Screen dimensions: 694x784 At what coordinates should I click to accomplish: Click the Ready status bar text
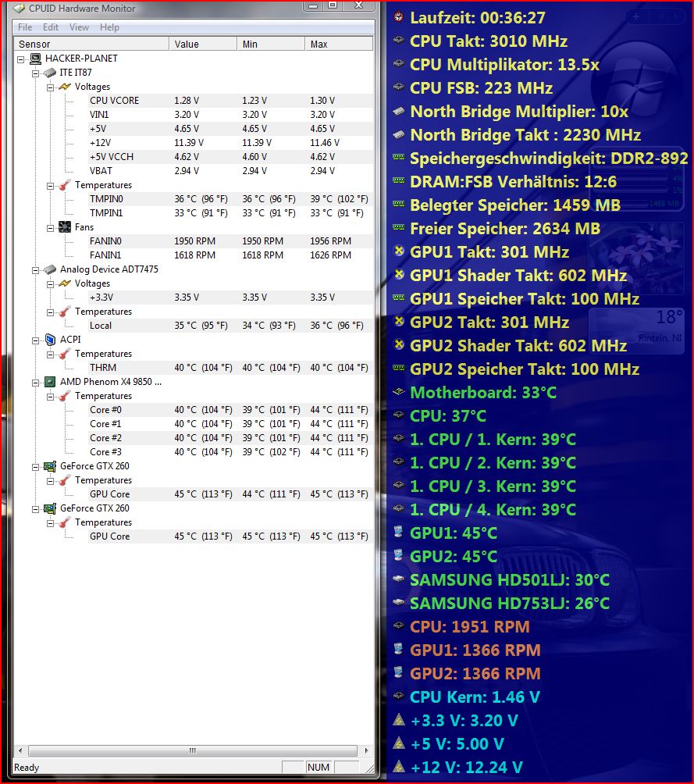27,767
